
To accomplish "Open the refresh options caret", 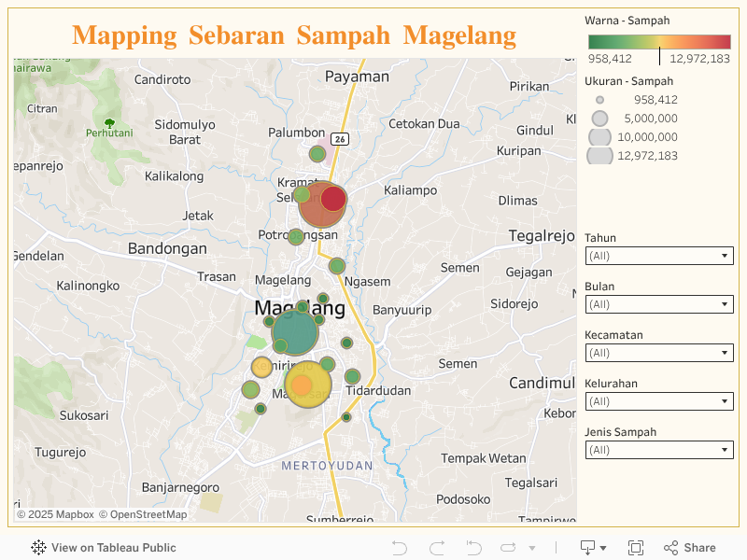I will coord(532,548).
